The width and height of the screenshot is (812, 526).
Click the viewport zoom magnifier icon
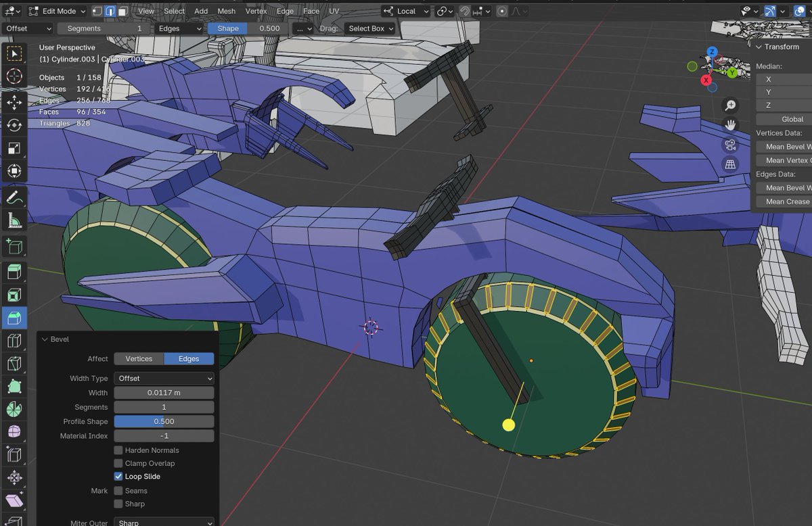[x=730, y=105]
